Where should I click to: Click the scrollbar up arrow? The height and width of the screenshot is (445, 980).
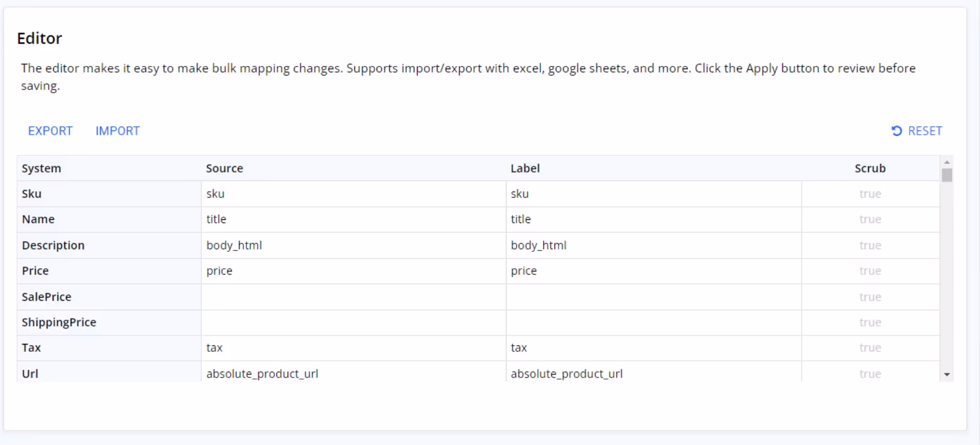tap(946, 162)
